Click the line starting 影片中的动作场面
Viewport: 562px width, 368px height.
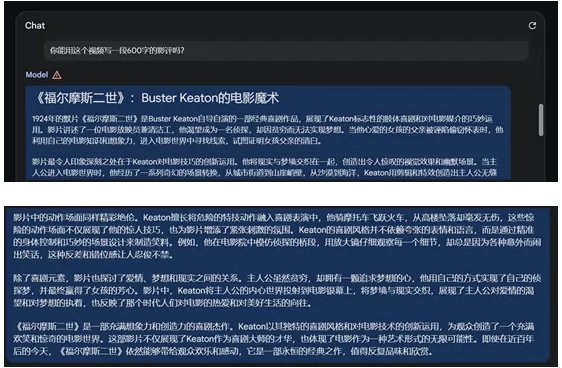tap(273, 217)
